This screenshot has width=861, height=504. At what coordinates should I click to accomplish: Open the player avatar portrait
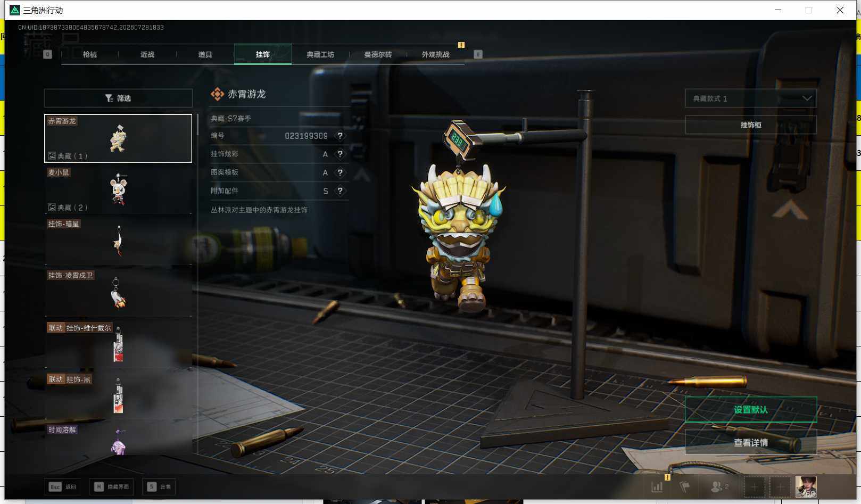click(x=806, y=486)
